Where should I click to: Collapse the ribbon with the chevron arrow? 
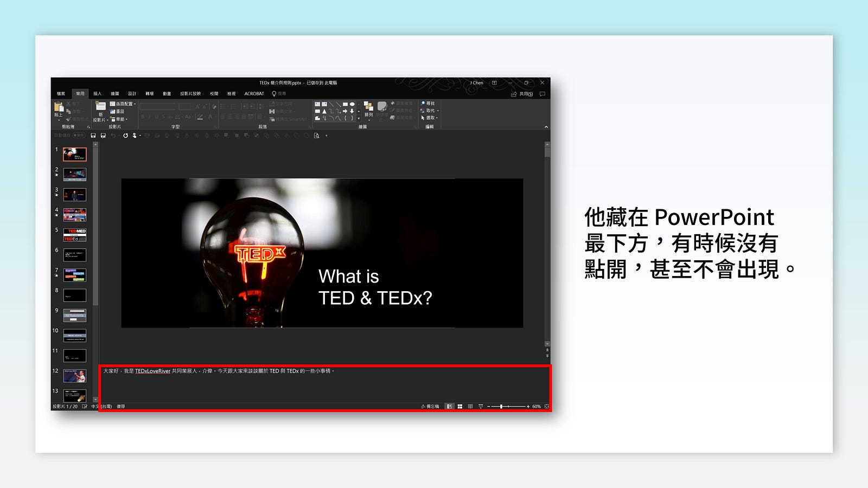click(x=546, y=127)
